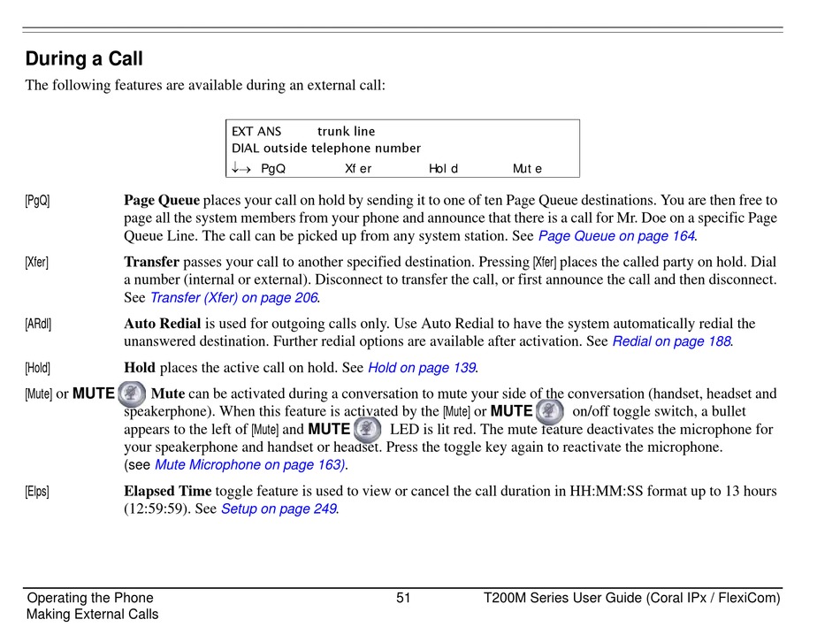
Task: Click the [Elps] key label in left margin
Action: click(37, 491)
